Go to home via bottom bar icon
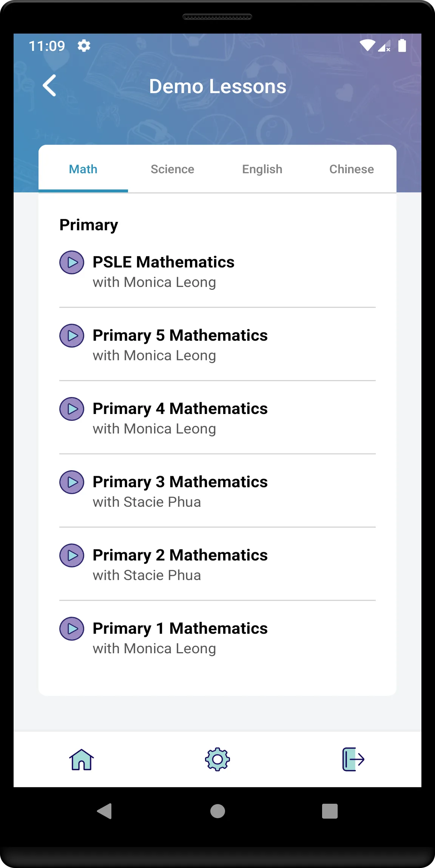 point(82,759)
